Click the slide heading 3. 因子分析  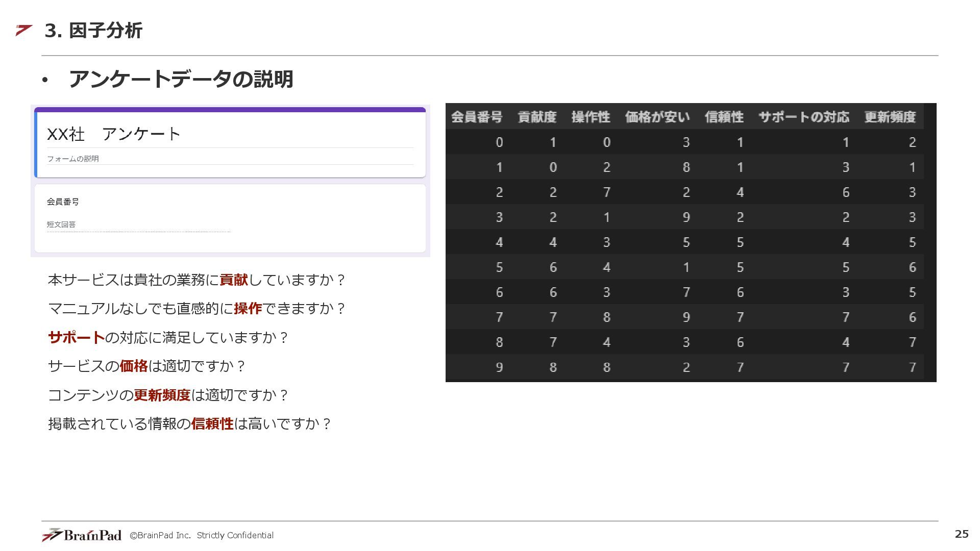click(x=93, y=31)
